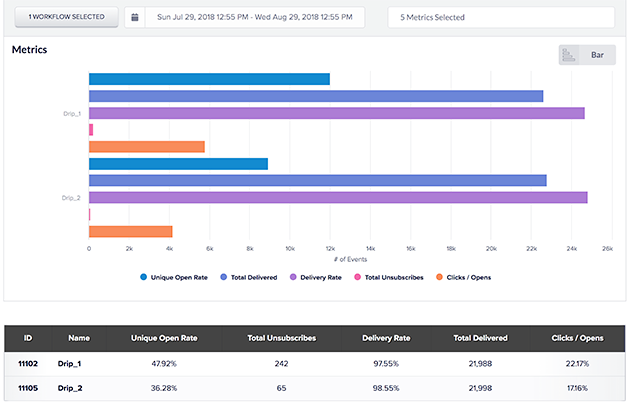Image resolution: width=630 pixels, height=405 pixels.
Task: Click Drip_1 blue Unique Open Rate bar
Action: pyautogui.click(x=209, y=79)
